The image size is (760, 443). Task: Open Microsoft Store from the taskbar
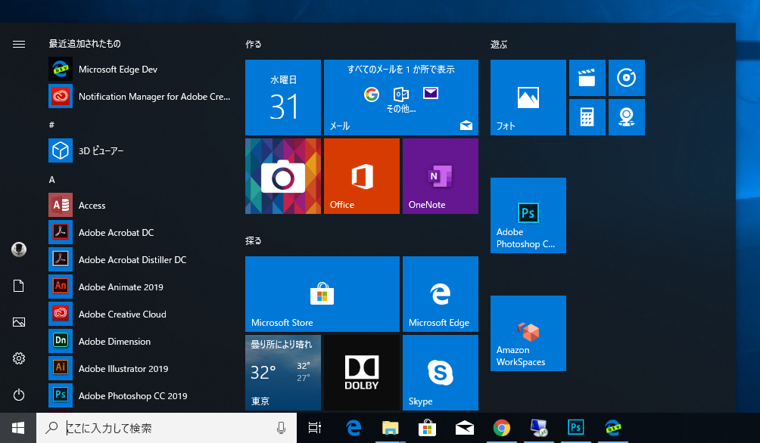(x=428, y=428)
